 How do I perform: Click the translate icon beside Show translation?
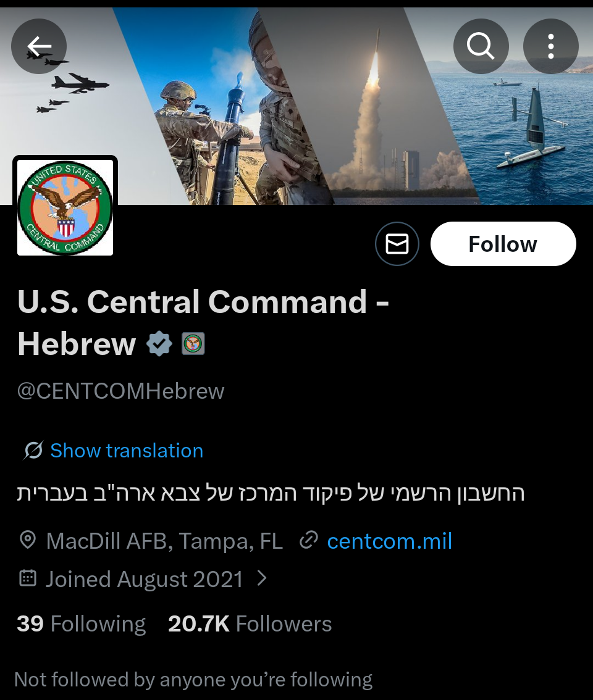tap(33, 451)
